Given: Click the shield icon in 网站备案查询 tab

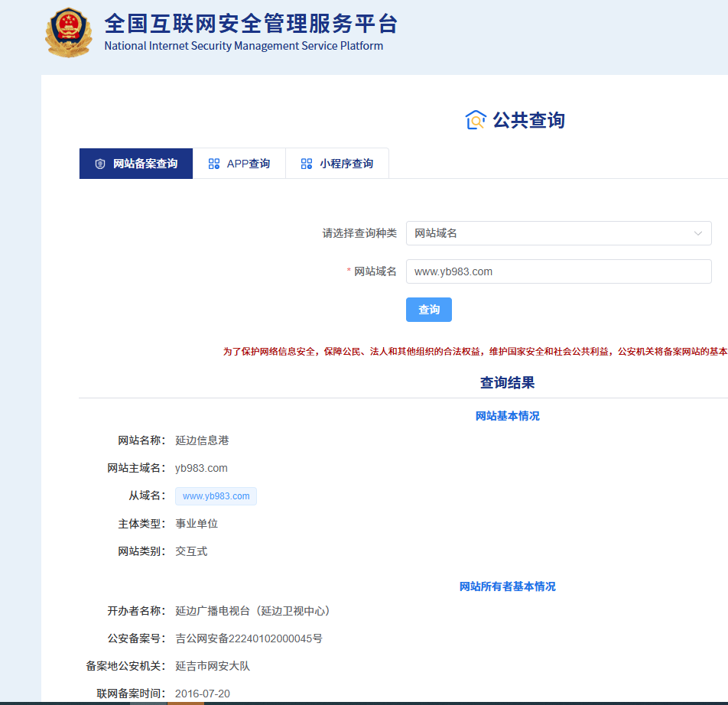Looking at the screenshot, I should (x=100, y=164).
